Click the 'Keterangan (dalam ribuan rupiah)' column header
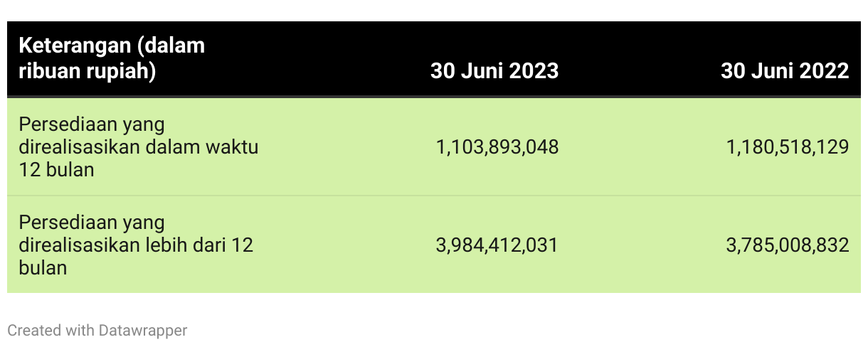 [x=112, y=58]
